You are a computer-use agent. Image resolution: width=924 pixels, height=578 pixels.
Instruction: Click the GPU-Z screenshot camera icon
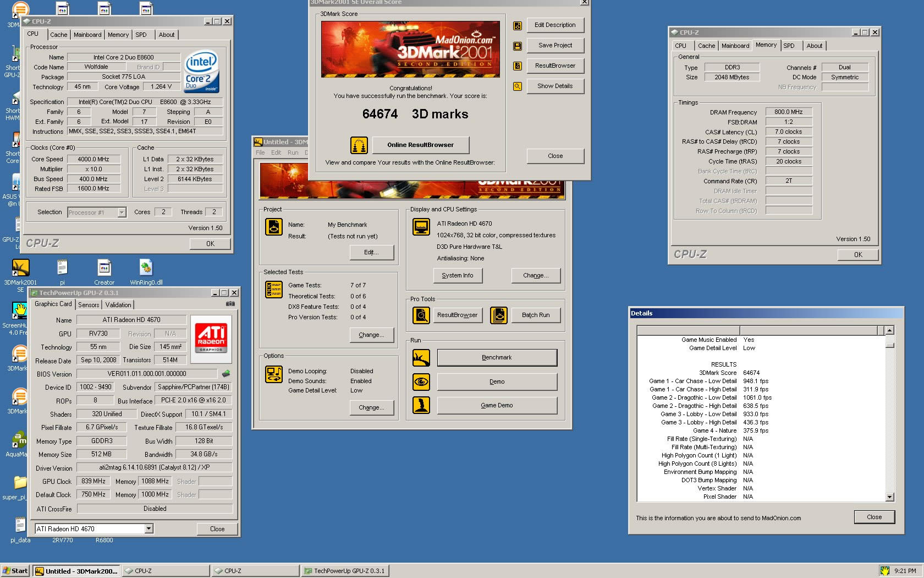pos(230,304)
